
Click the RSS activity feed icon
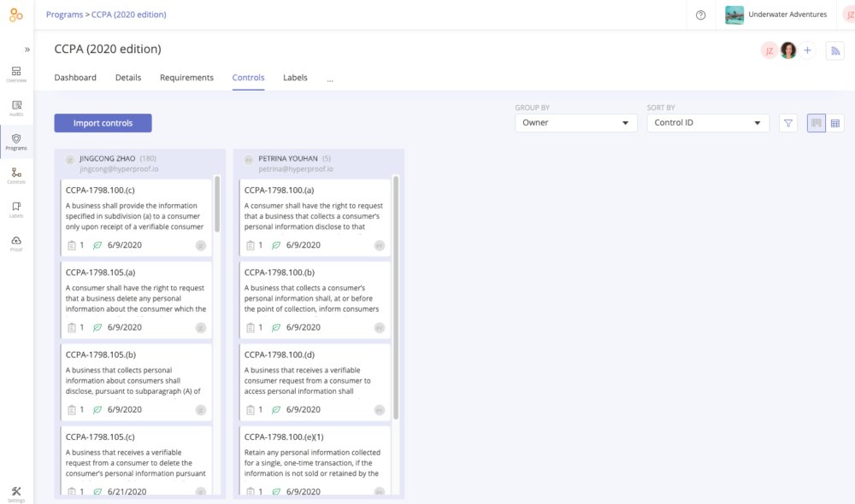click(x=835, y=51)
